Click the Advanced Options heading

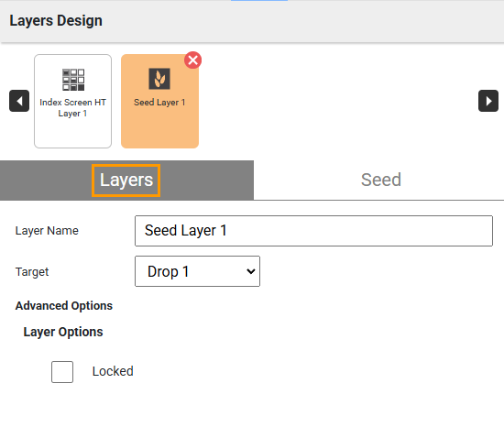tap(64, 305)
